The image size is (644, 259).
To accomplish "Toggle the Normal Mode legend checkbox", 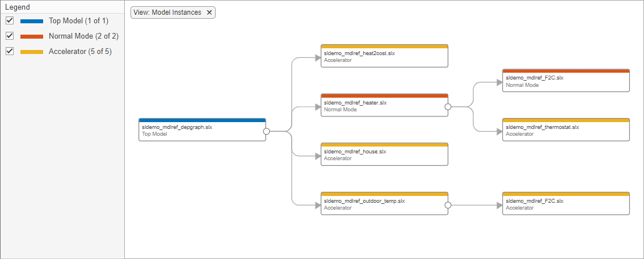I will 10,36.
